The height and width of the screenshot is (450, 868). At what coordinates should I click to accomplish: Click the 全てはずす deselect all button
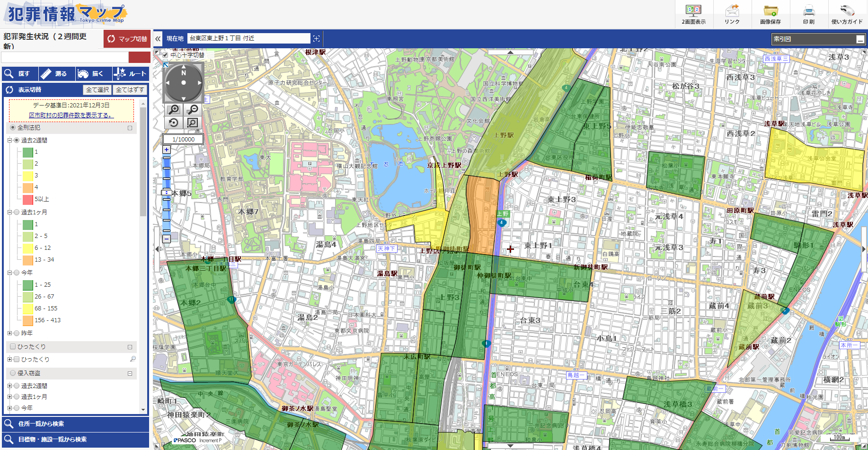pyautogui.click(x=130, y=90)
